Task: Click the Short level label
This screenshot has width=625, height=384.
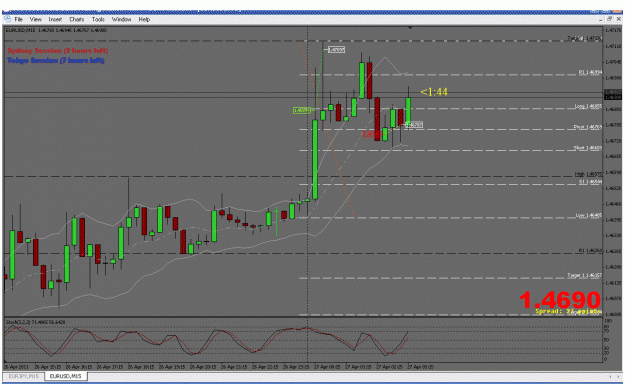Action: (x=588, y=148)
